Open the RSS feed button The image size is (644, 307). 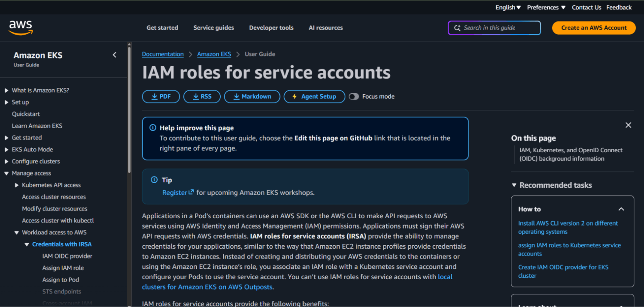(202, 96)
